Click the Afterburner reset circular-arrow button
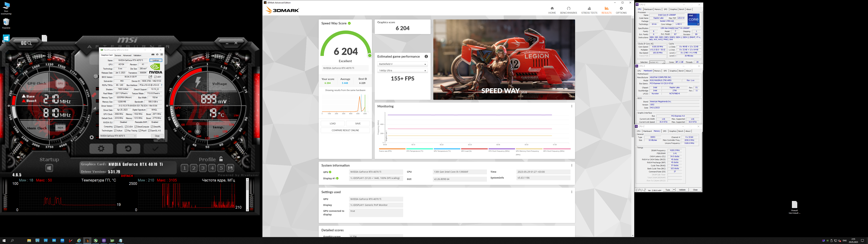This screenshot has height=244, width=868. (x=128, y=149)
